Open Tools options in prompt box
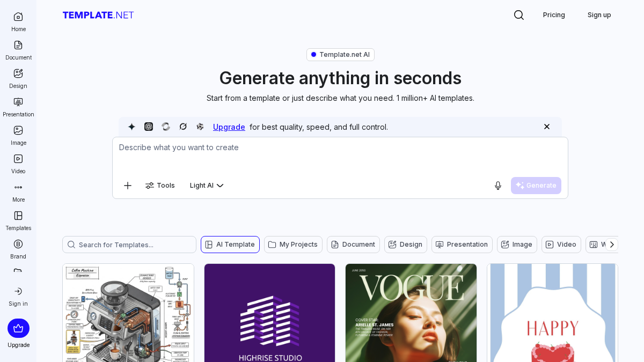Screen dimensions: 644x362 160,186
